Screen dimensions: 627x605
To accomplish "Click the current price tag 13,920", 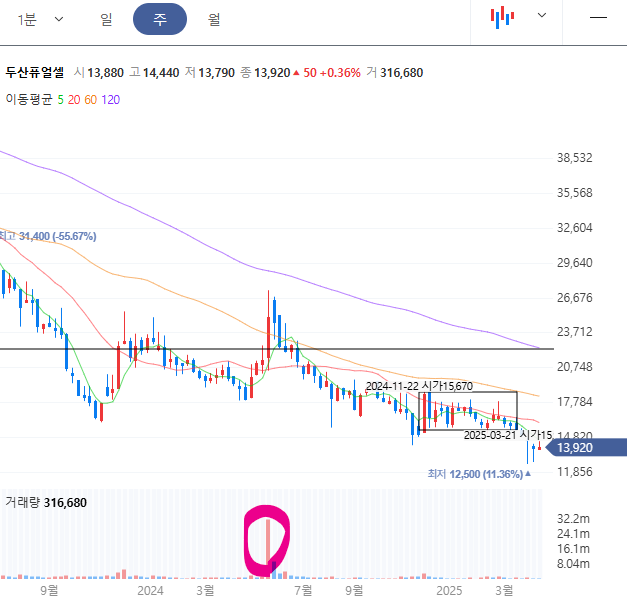I will coord(586,447).
